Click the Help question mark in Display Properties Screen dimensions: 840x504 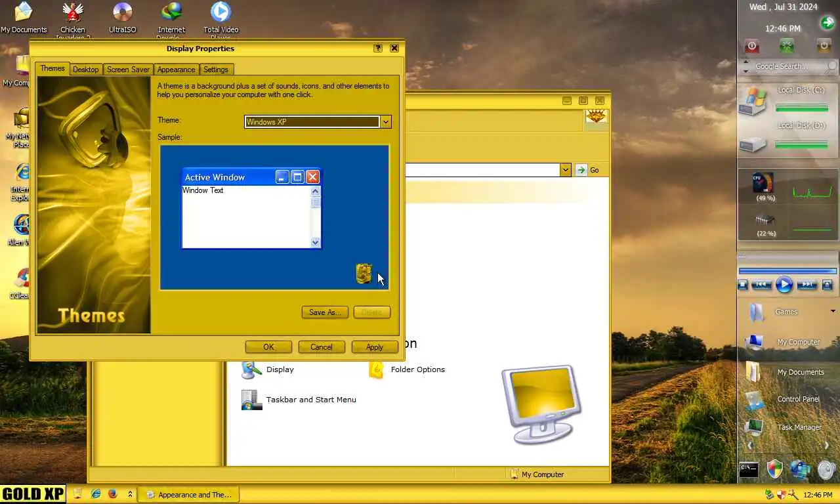click(x=378, y=49)
